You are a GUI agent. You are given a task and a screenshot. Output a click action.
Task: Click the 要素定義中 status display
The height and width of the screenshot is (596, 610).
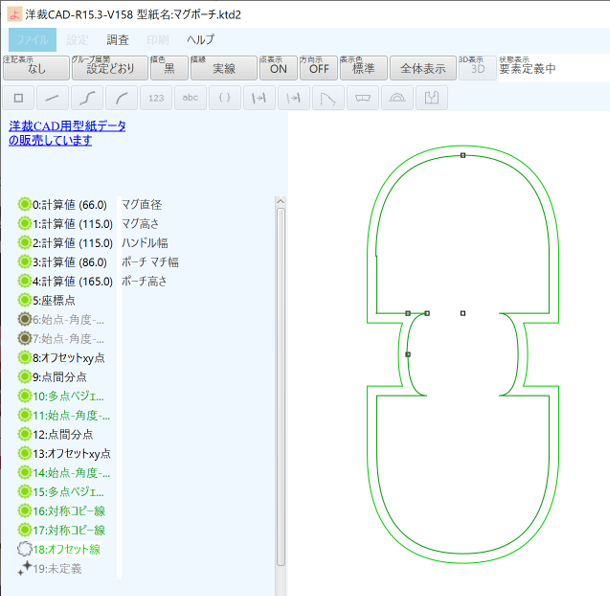527,69
